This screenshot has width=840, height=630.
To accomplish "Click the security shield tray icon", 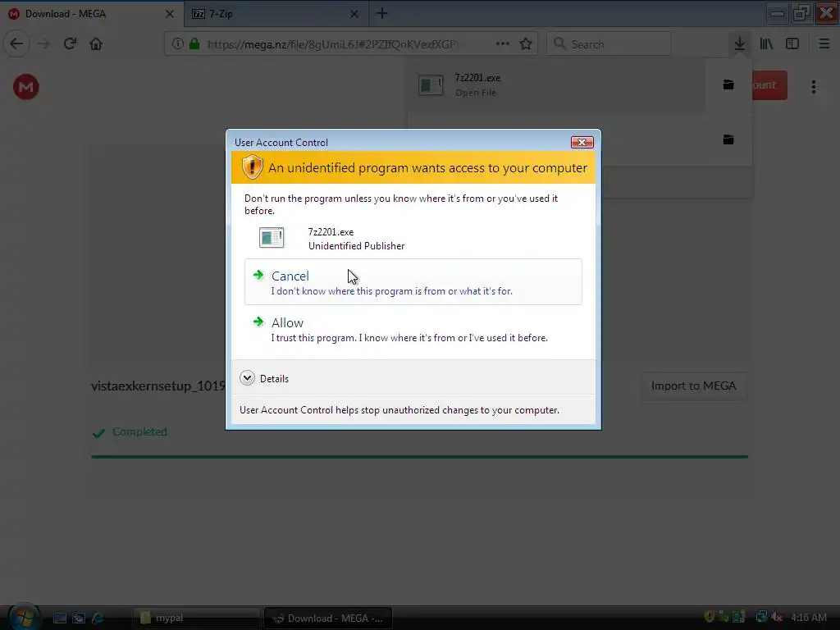I will [x=710, y=617].
